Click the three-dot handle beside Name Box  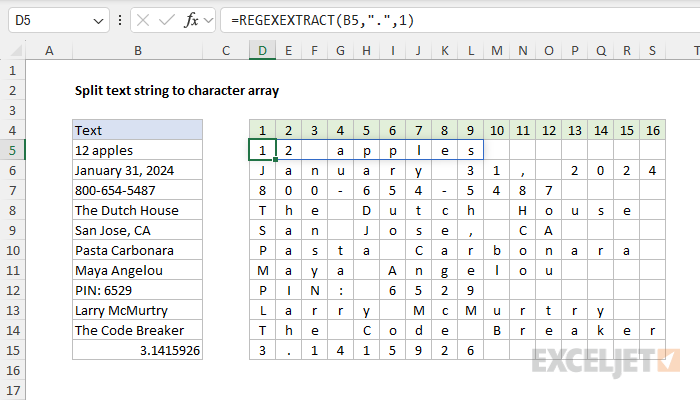click(120, 21)
